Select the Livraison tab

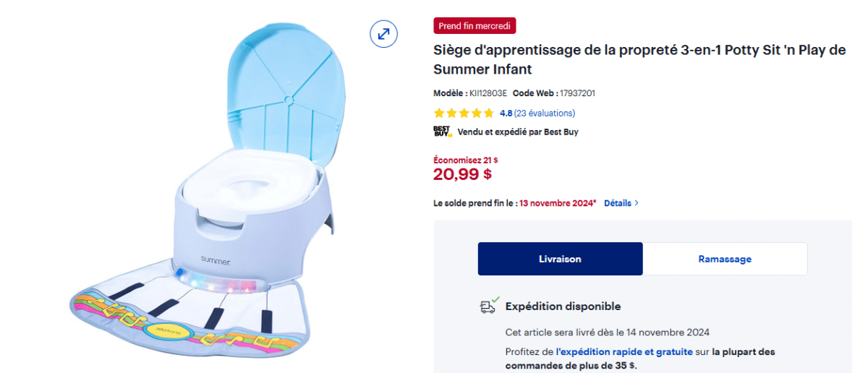pos(560,259)
